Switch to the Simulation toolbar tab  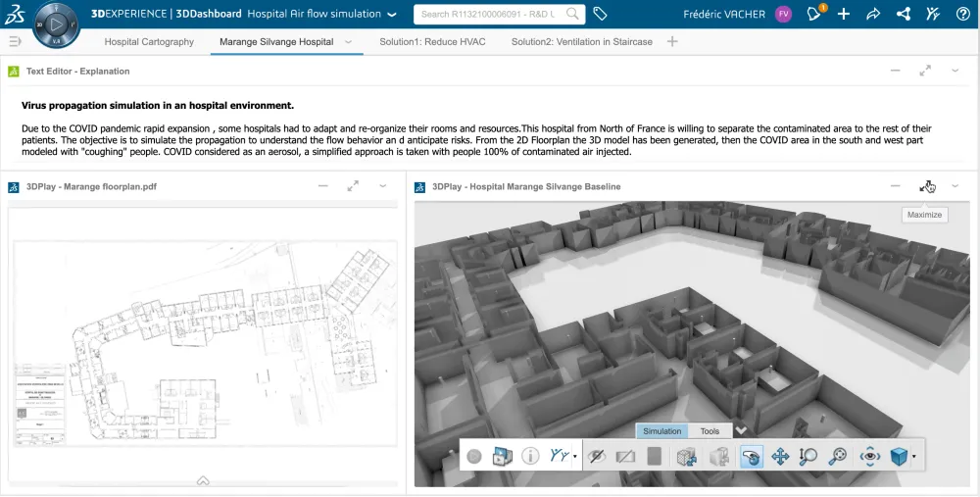(x=661, y=431)
